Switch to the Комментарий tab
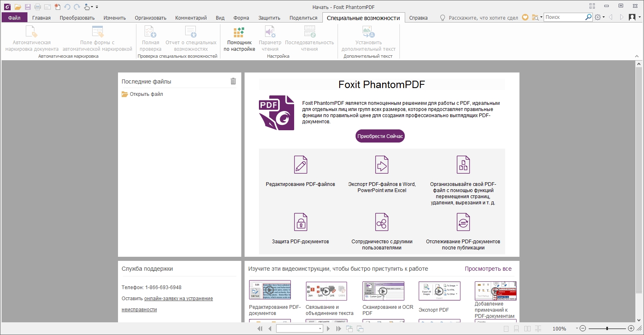 click(x=191, y=18)
